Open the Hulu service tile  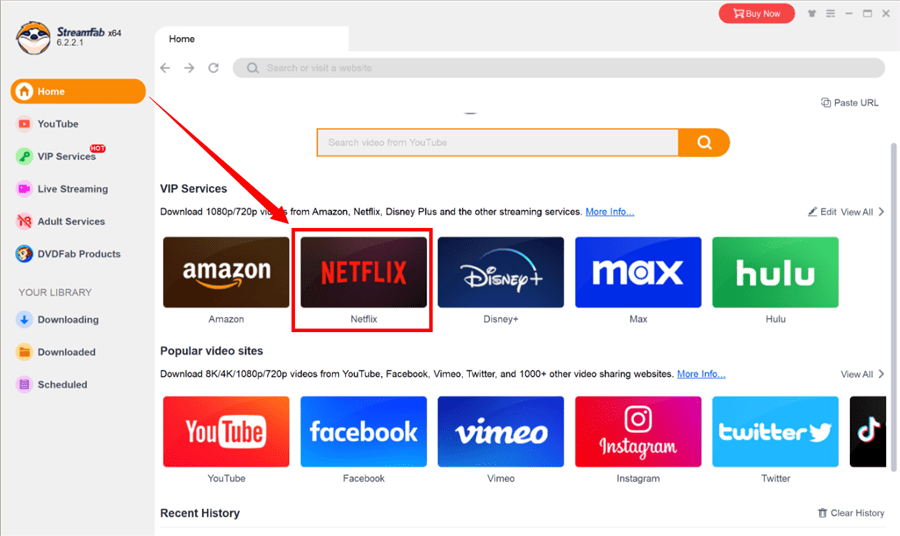775,272
